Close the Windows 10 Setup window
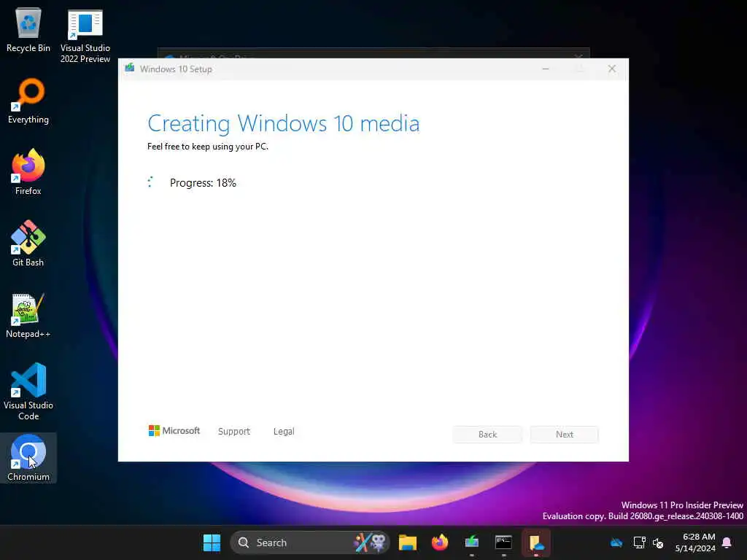 tap(612, 69)
